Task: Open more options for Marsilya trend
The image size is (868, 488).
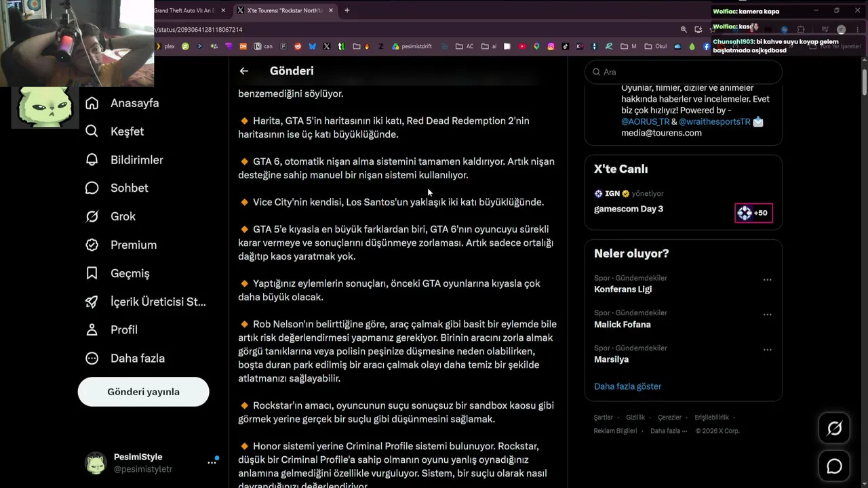Action: coord(767,350)
